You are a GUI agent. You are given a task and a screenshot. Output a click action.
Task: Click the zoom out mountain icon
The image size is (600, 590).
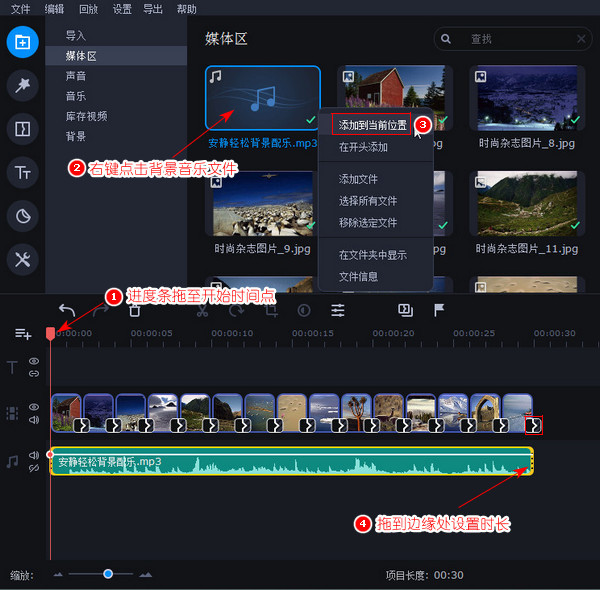point(58,574)
